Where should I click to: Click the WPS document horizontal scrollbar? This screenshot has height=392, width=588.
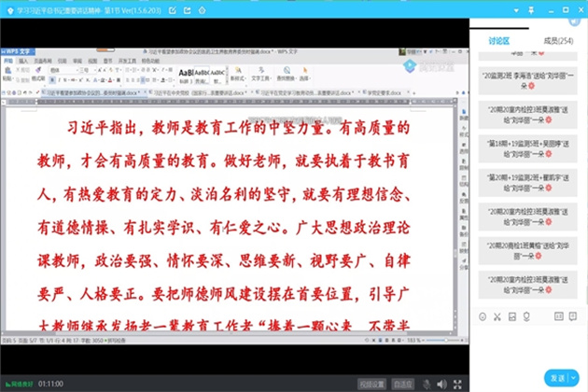click(x=227, y=332)
